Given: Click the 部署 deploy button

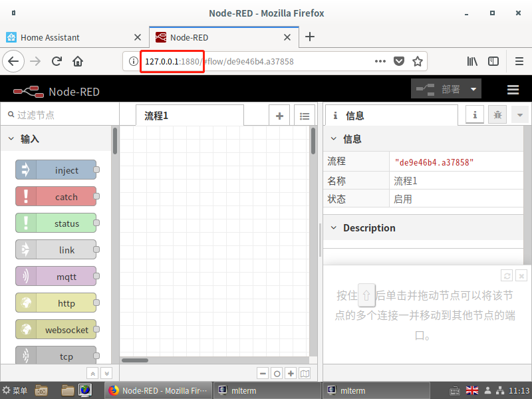Looking at the screenshot, I should click(439, 89).
